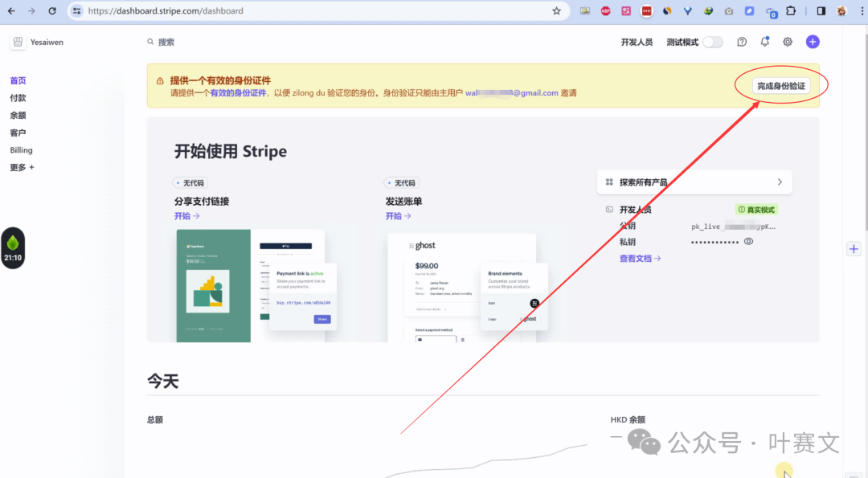Screen dimensions: 868x478
Task: Click the 搜索 search field
Action: pyautogui.click(x=166, y=42)
